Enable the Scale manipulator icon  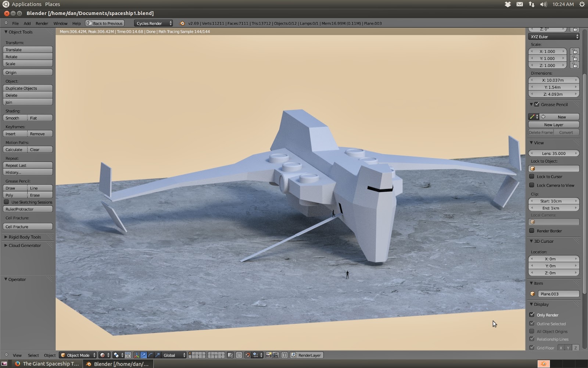pos(157,355)
